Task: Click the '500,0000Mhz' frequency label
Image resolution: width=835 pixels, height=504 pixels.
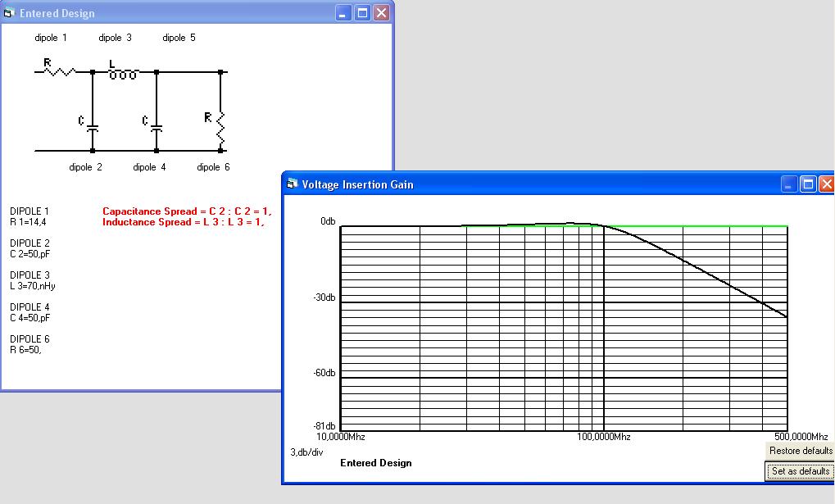Action: [801, 437]
